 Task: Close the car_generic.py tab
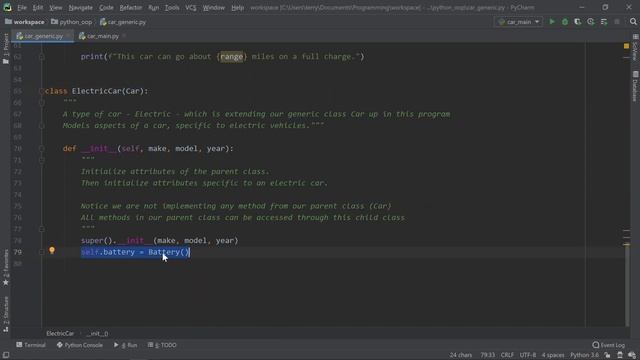pos(69,36)
